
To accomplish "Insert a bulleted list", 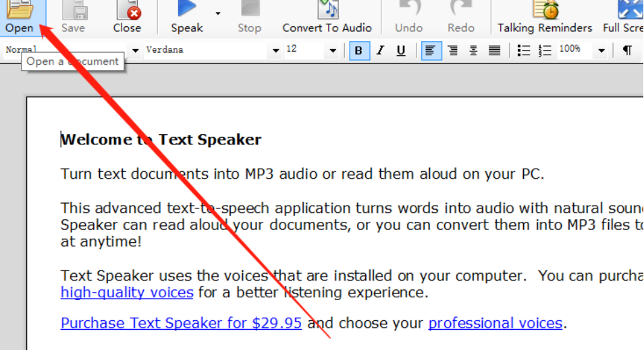I will (524, 51).
